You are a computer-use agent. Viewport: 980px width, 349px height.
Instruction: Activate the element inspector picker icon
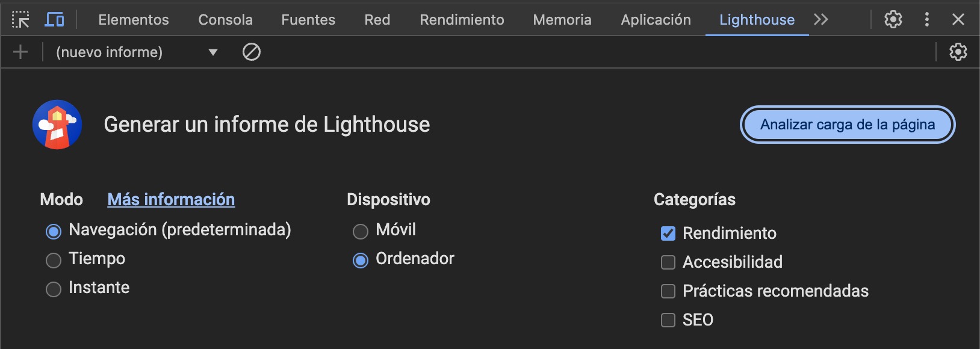click(x=20, y=20)
